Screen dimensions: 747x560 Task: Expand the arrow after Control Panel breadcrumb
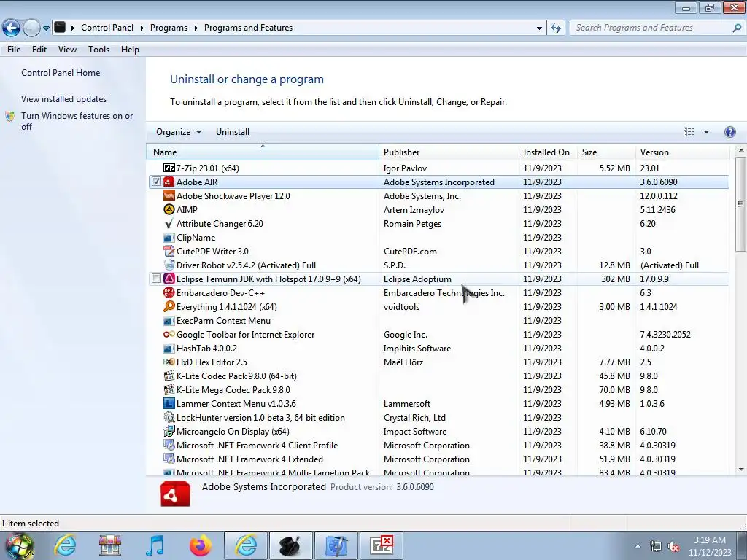point(142,28)
